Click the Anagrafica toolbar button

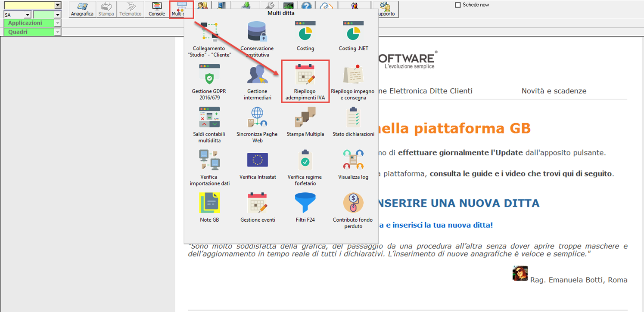(x=82, y=9)
